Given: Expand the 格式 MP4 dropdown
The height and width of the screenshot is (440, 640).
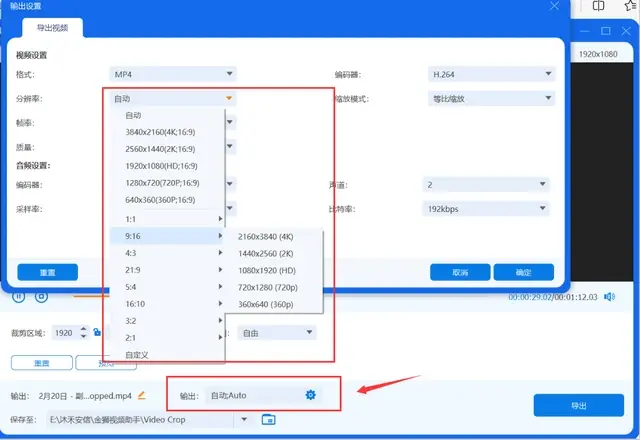Looking at the screenshot, I should [173, 74].
